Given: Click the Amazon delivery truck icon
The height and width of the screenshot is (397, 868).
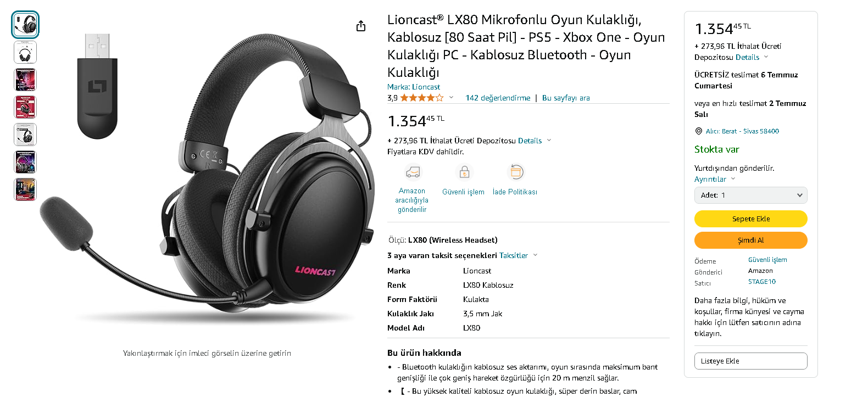Looking at the screenshot, I should (413, 172).
